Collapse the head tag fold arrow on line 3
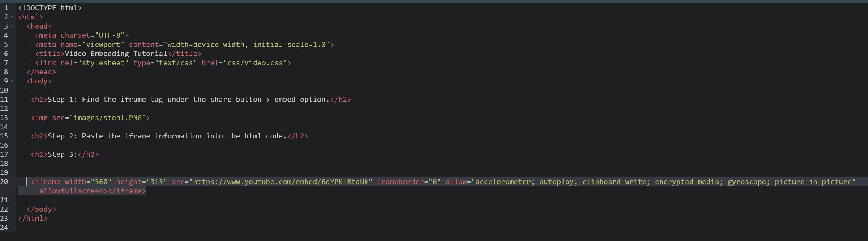This screenshot has height=241, width=868. (12, 26)
